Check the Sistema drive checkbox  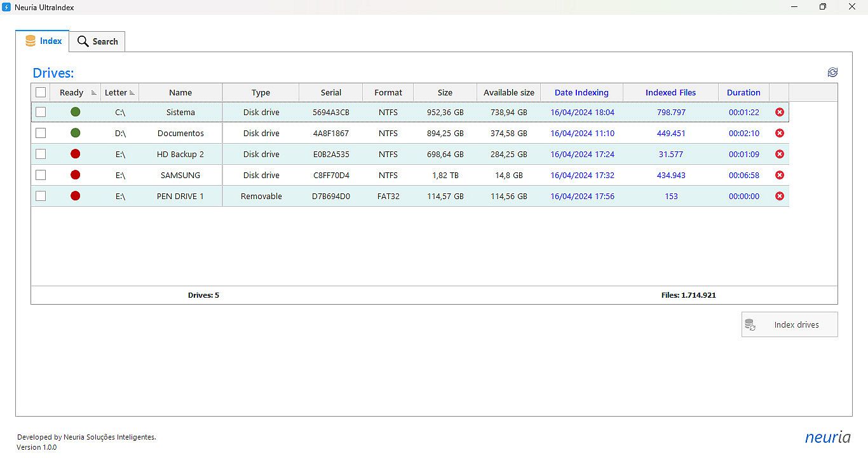click(41, 112)
